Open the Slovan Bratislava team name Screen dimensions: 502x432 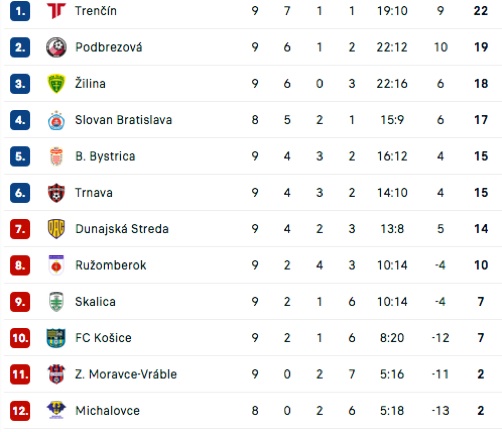tap(123, 120)
